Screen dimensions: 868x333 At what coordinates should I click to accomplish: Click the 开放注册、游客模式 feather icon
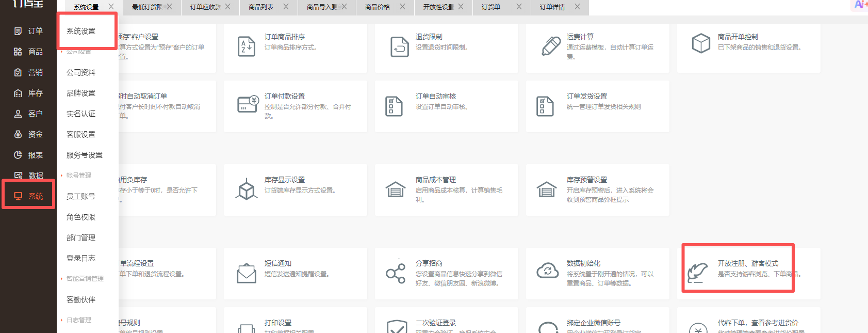[697, 273]
